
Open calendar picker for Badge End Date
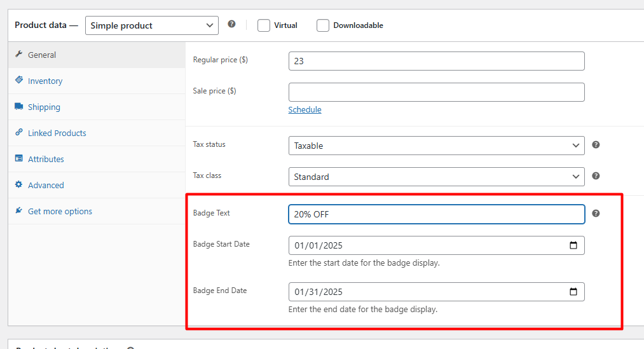tap(573, 292)
